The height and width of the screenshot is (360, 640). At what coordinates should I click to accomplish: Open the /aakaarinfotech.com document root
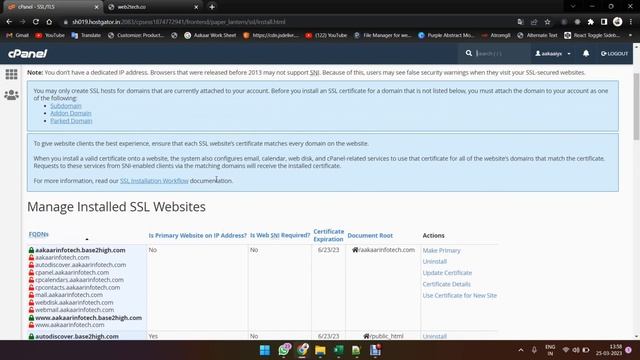[x=383, y=250]
